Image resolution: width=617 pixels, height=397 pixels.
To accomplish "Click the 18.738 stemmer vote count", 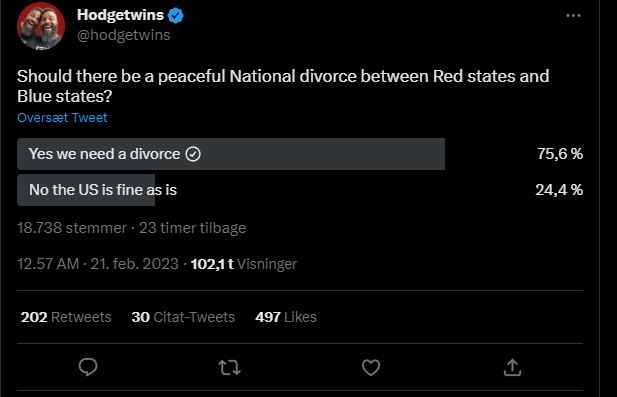I will click(x=72, y=228).
